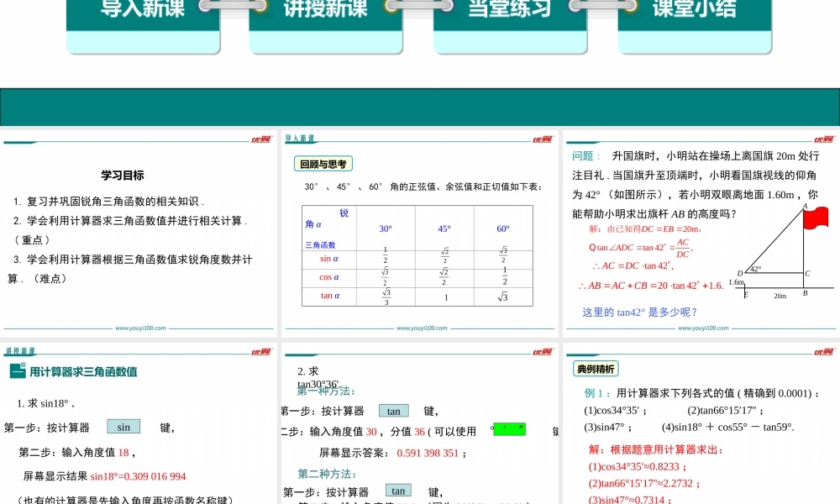Click the 导入新课 header label on 回顾与思考 slide
Viewport: 840px width, 504px height.
click(x=299, y=137)
